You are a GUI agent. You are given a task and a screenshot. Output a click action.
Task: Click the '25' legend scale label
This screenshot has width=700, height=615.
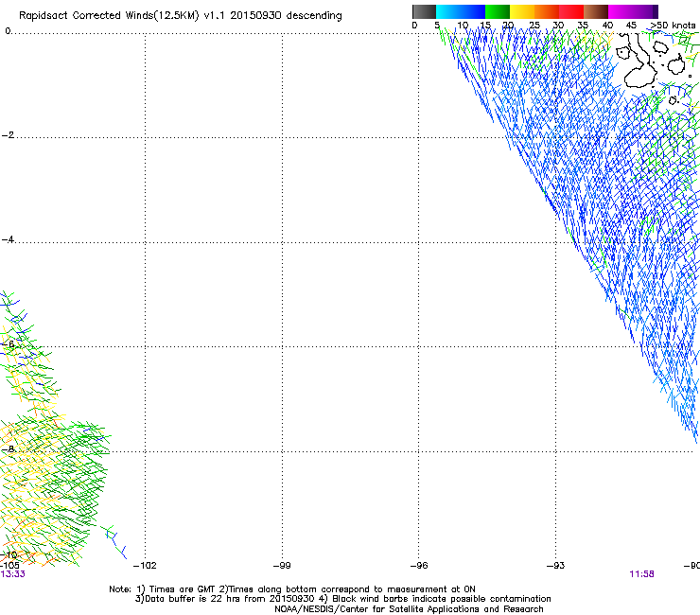pyautogui.click(x=534, y=26)
